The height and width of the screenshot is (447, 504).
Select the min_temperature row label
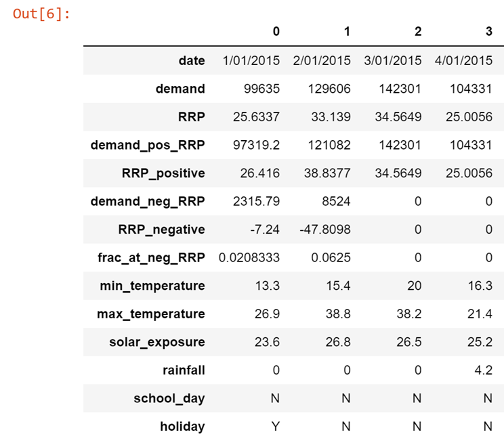pyautogui.click(x=152, y=286)
